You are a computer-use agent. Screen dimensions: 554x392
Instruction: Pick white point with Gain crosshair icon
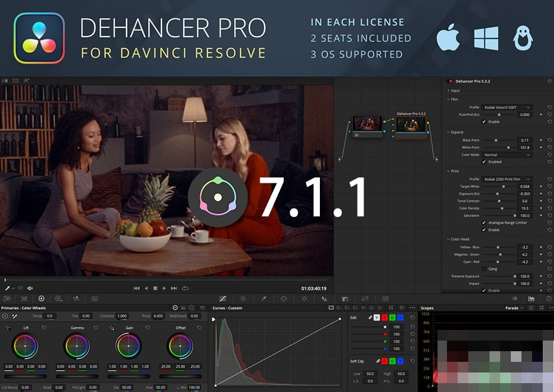(112, 328)
